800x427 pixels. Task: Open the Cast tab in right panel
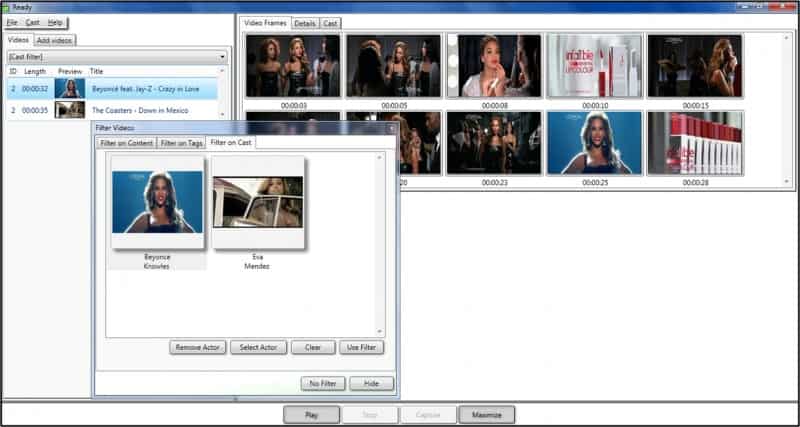pos(330,23)
